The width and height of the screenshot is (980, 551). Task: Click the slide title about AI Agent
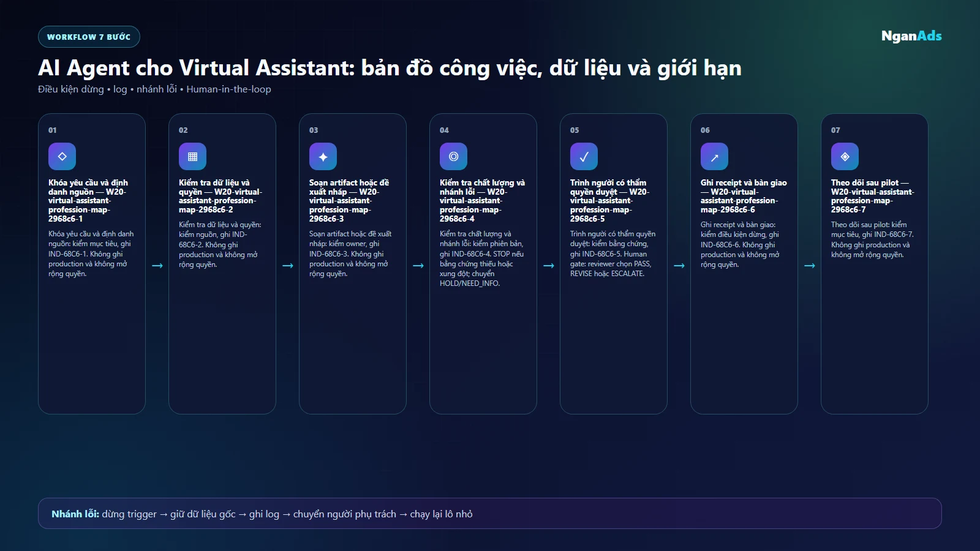click(390, 68)
